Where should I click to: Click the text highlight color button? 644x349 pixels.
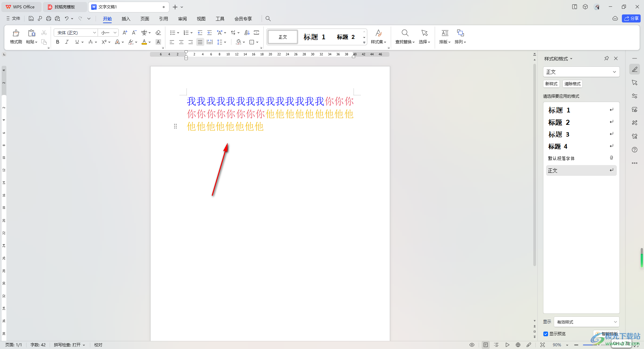(x=131, y=42)
